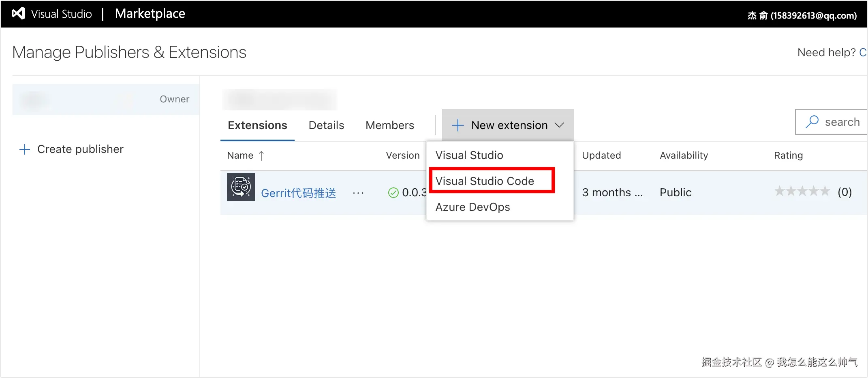Screen dimensions: 868x378
Task: Sort by the Rating column header
Action: pyautogui.click(x=788, y=155)
